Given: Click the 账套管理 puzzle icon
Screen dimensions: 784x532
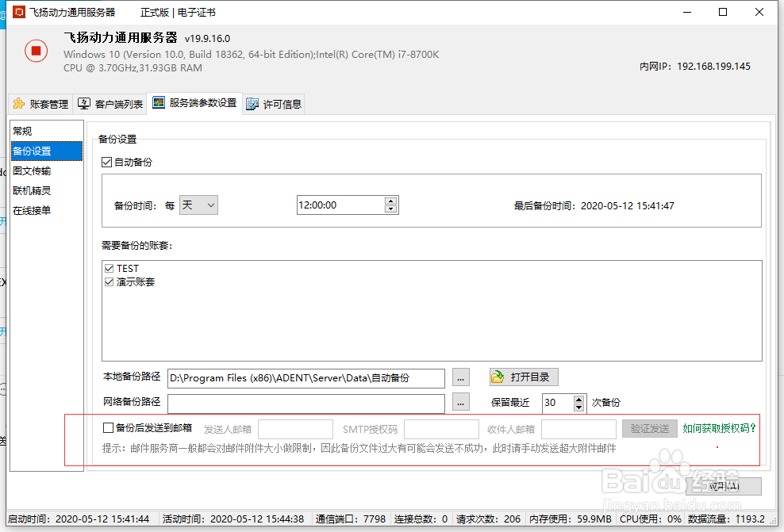Looking at the screenshot, I should [19, 103].
